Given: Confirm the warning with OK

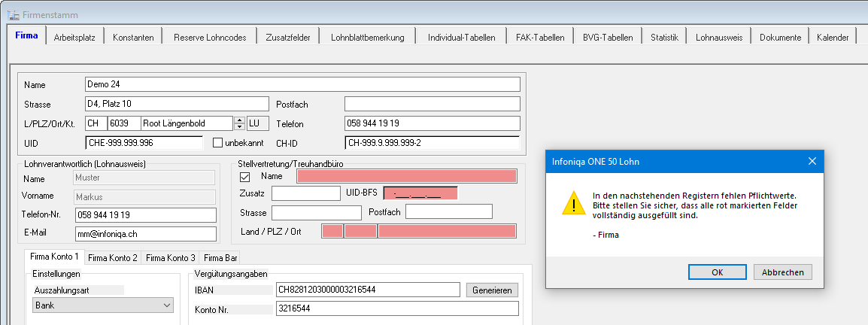Looking at the screenshot, I should pyautogui.click(x=718, y=272).
